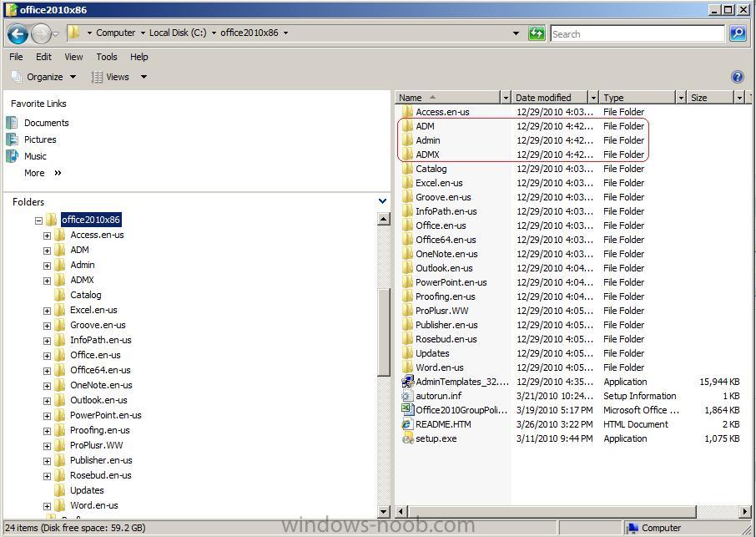Click the Computer icon in status bar
The image size is (756, 537).
pyautogui.click(x=633, y=529)
